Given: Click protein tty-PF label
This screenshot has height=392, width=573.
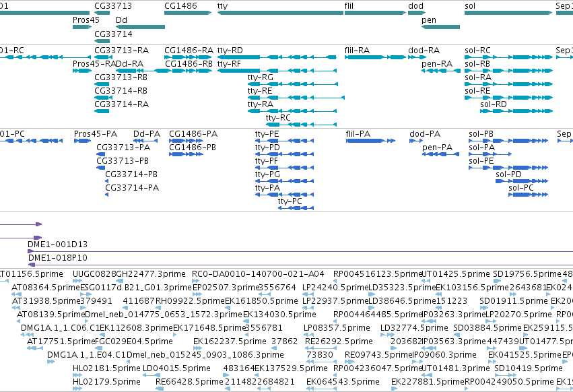Looking at the screenshot, I should coord(267,161).
